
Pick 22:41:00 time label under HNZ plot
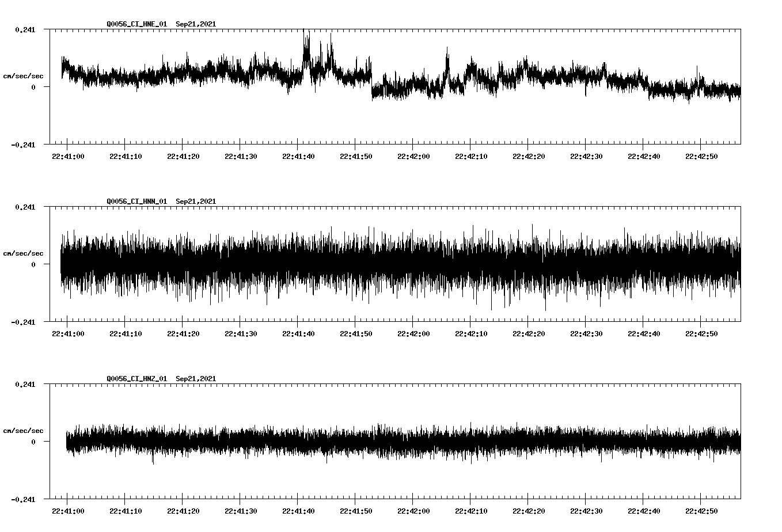[68, 511]
